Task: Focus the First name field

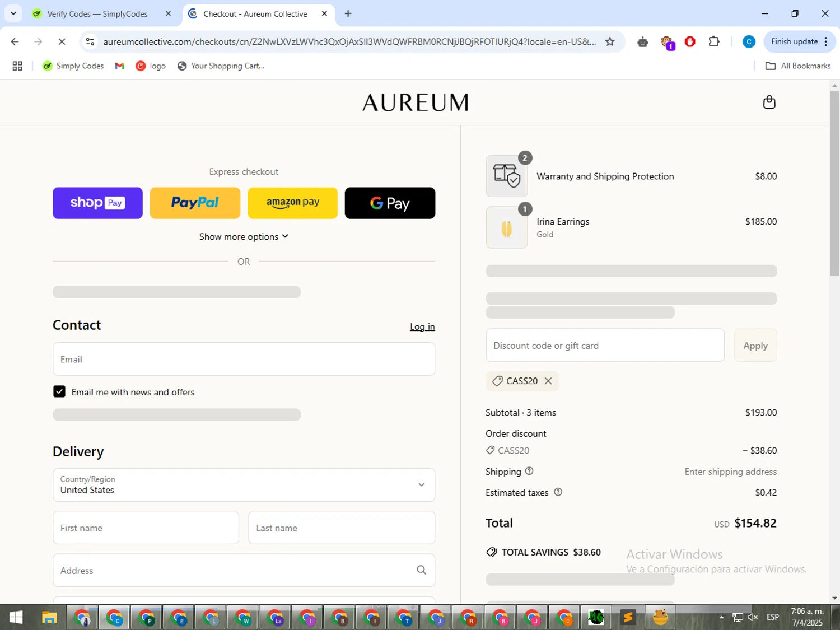Action: tap(146, 528)
